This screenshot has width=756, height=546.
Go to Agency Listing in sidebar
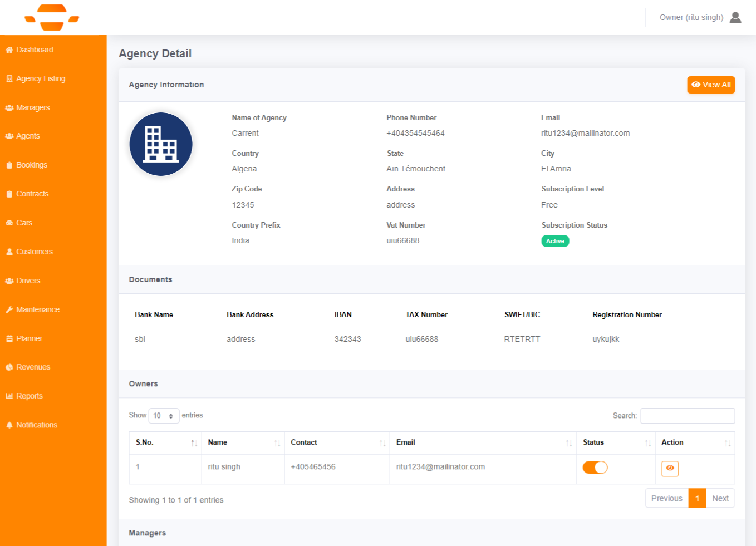point(40,78)
